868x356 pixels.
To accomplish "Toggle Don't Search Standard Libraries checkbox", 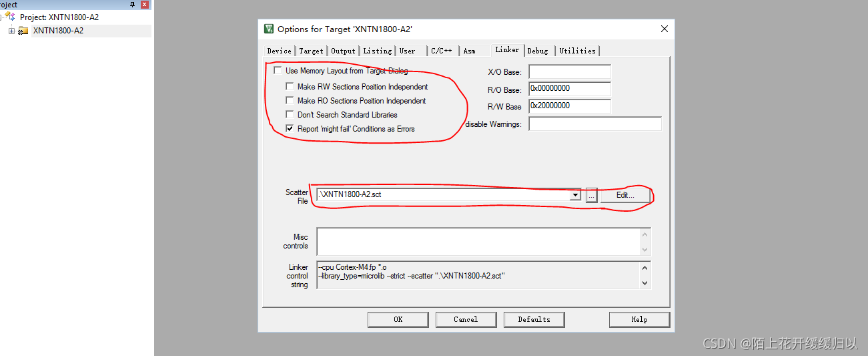I will click(290, 114).
